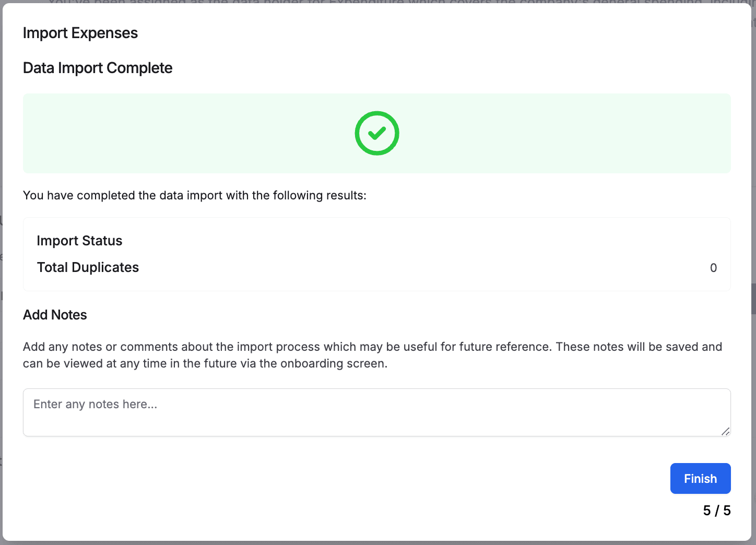Click the '5 / 5' step indicator
The width and height of the screenshot is (756, 545).
point(716,511)
